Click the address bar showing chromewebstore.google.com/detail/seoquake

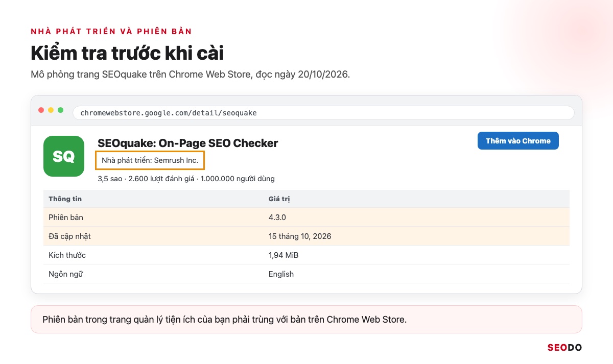(x=323, y=112)
